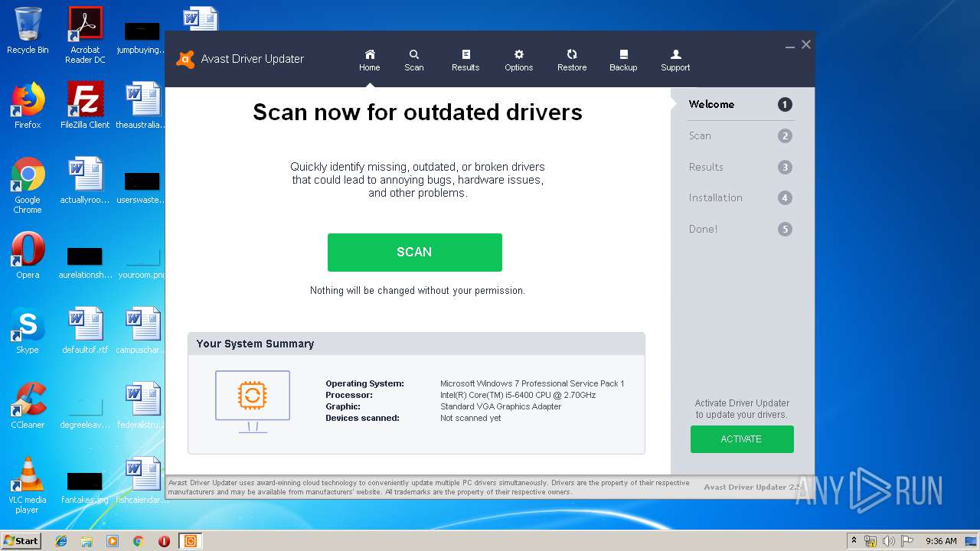Select the Welcome step in sidebar
980x551 pixels.
tap(740, 105)
